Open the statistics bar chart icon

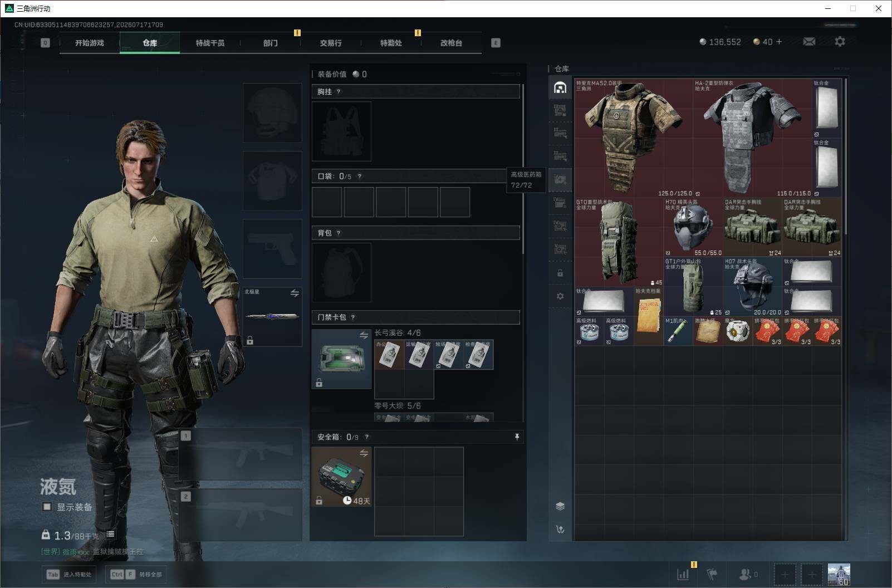[x=683, y=574]
